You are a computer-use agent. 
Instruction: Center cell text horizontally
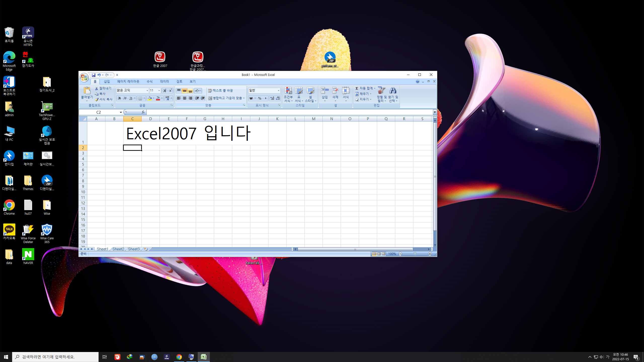pyautogui.click(x=185, y=98)
